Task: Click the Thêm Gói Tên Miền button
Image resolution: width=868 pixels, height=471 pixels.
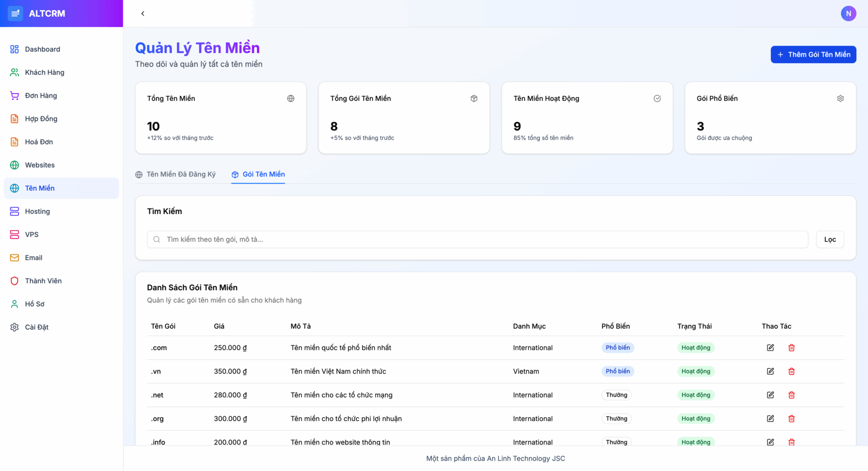Action: (813, 54)
